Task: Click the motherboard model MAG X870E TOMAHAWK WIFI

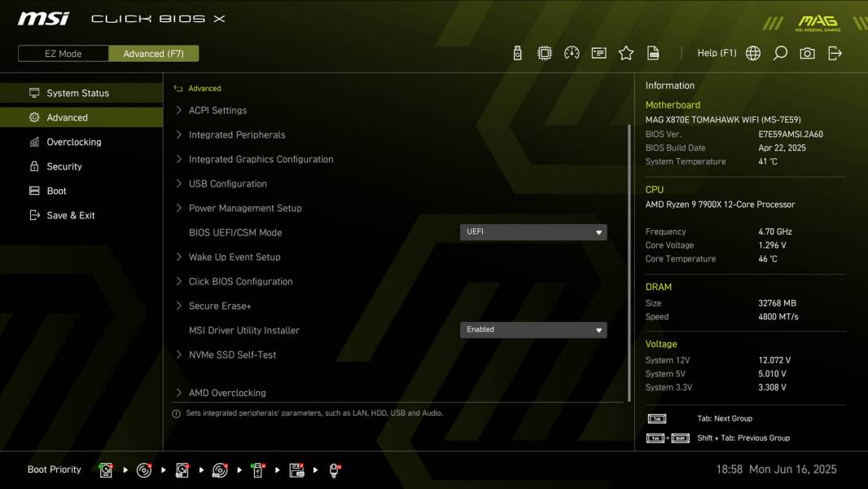Action: pos(722,120)
